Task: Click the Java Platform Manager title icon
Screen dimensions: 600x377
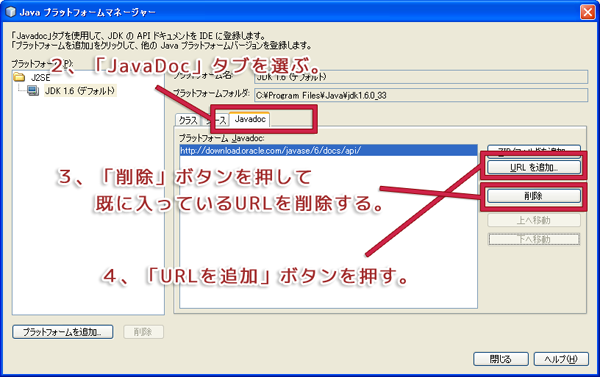Action: [x=10, y=12]
